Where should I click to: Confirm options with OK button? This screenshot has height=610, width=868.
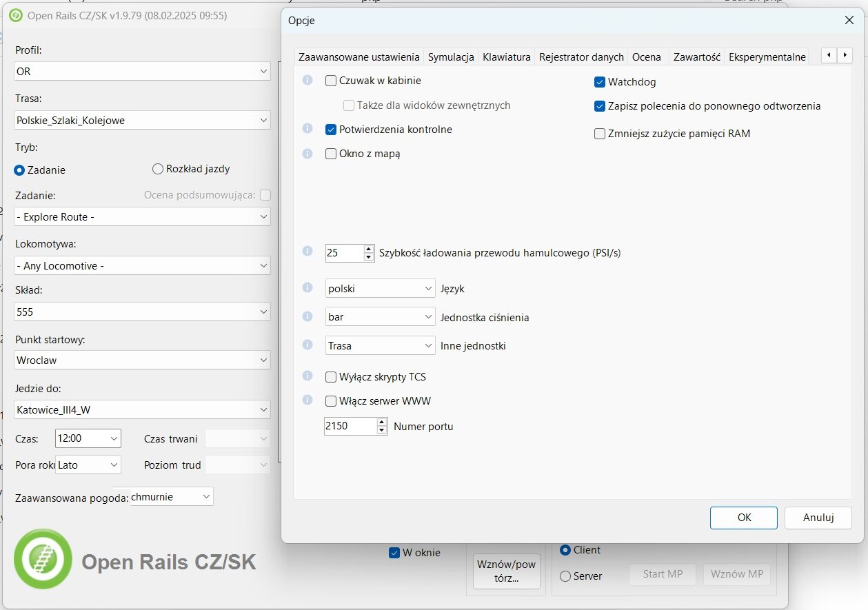pos(744,518)
